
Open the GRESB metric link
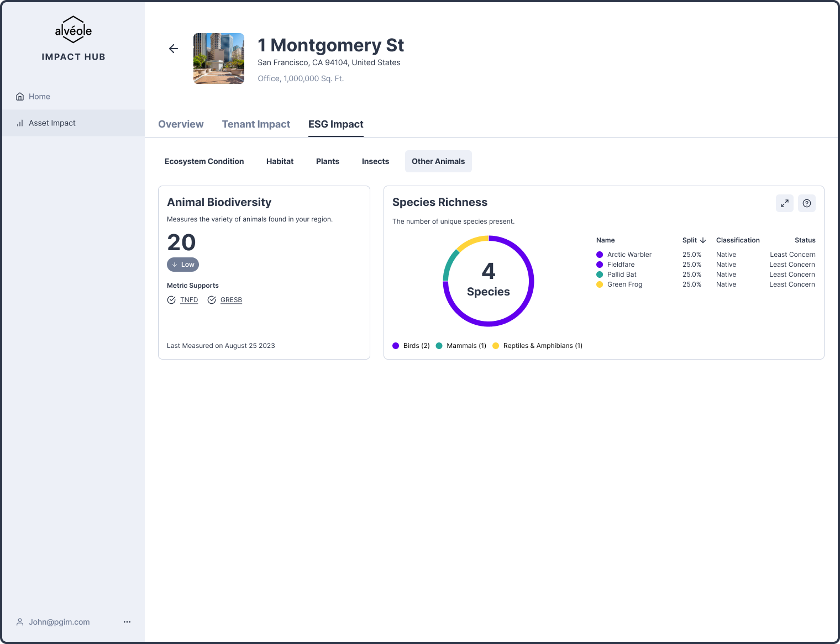231,300
